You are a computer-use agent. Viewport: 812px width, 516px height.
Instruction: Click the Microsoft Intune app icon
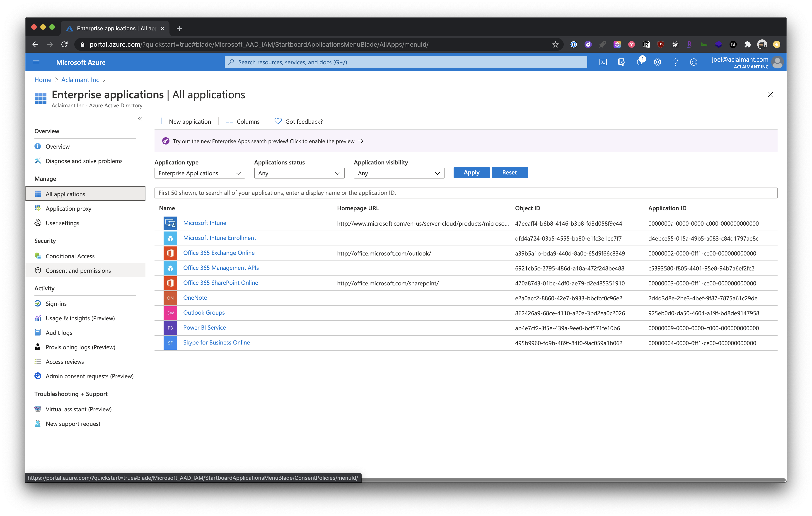[x=170, y=223]
